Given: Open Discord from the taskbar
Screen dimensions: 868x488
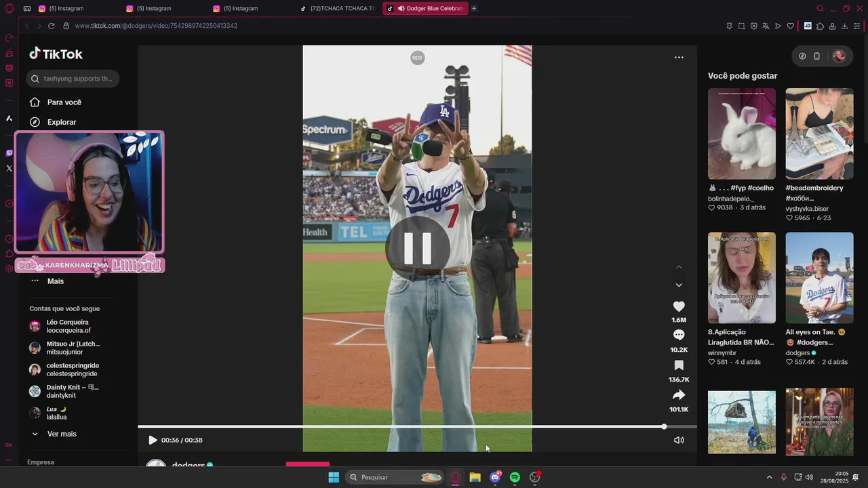Looking at the screenshot, I should pos(495,477).
